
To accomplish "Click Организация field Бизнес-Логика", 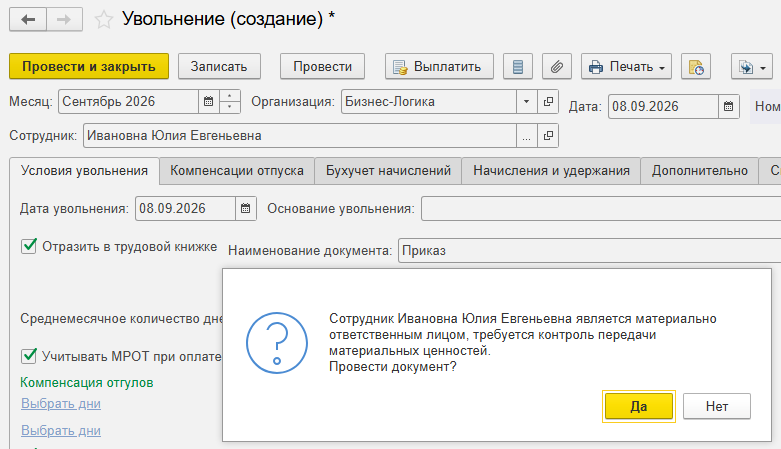I will pos(429,102).
